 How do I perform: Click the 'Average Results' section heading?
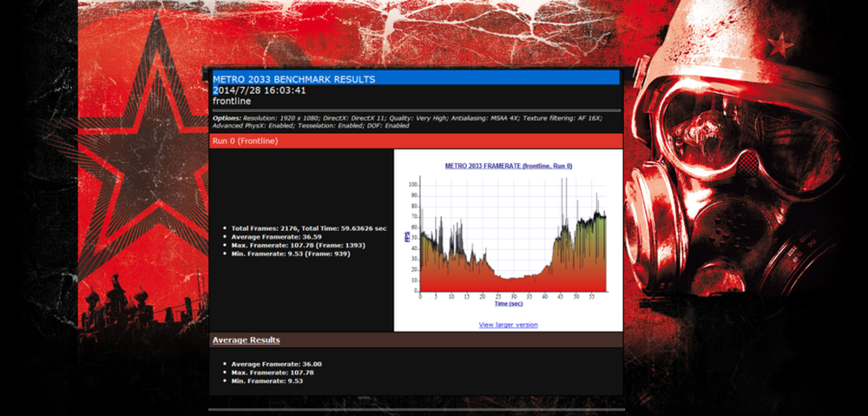click(x=246, y=340)
